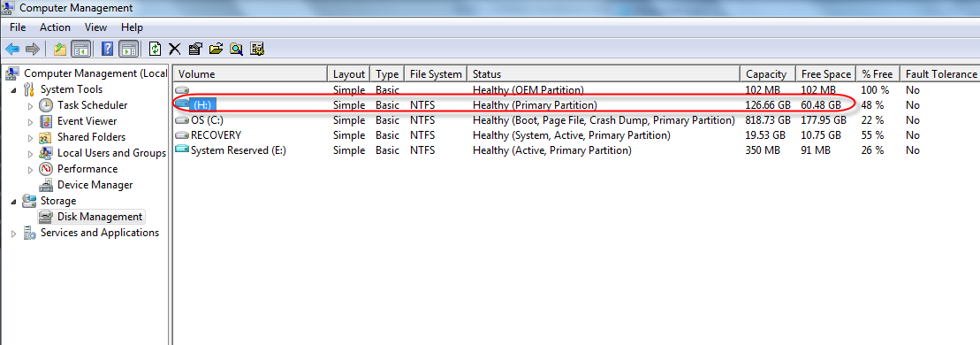Click Computer Management title bar icon
Viewport: 980px width, 345px height.
(x=8, y=8)
